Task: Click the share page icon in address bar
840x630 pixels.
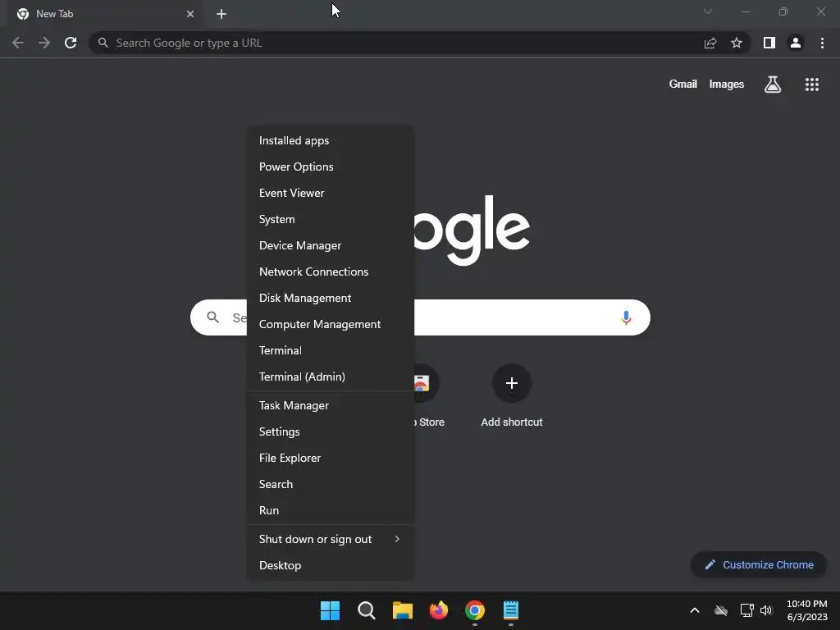Action: [710, 43]
